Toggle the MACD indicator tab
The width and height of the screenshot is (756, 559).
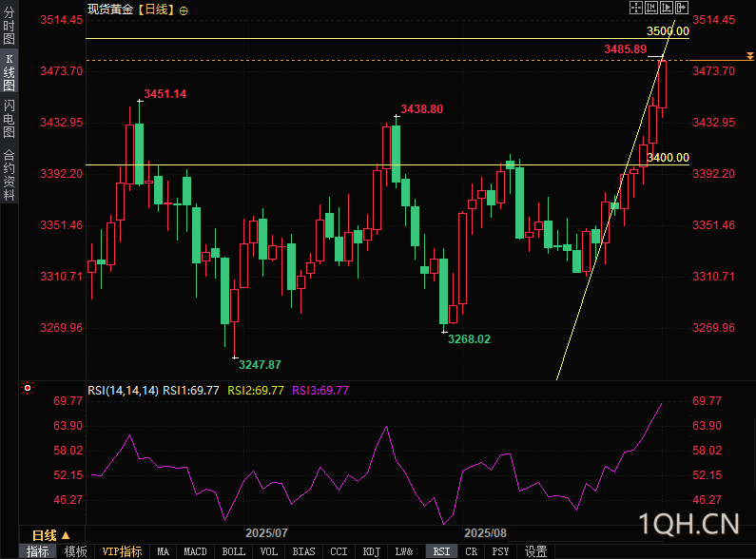tap(195, 551)
